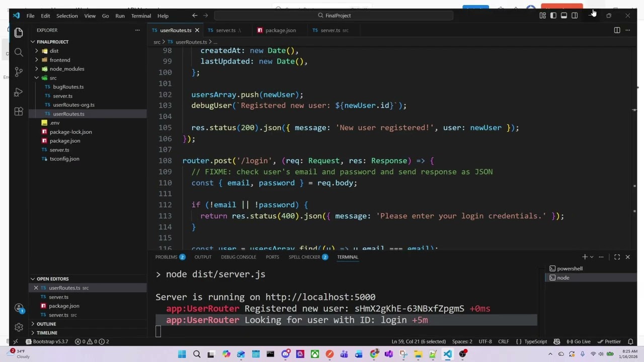The width and height of the screenshot is (644, 362).
Task: Open the Ports panel tab
Action: coord(272,257)
